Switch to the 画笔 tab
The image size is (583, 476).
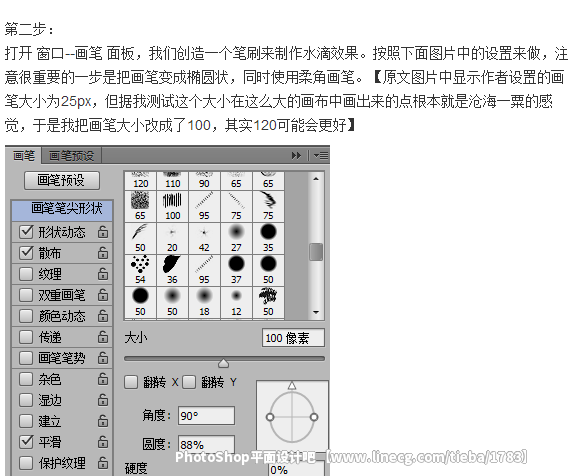click(24, 155)
